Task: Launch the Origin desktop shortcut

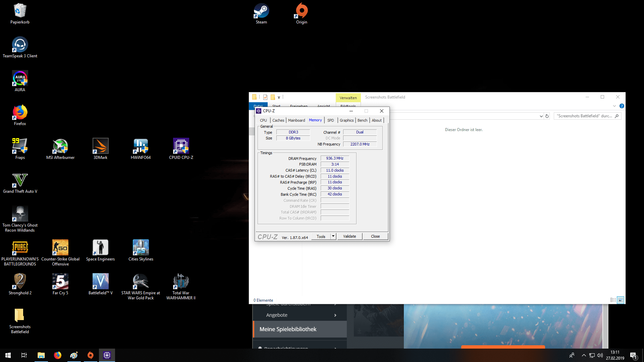Action: click(x=302, y=13)
